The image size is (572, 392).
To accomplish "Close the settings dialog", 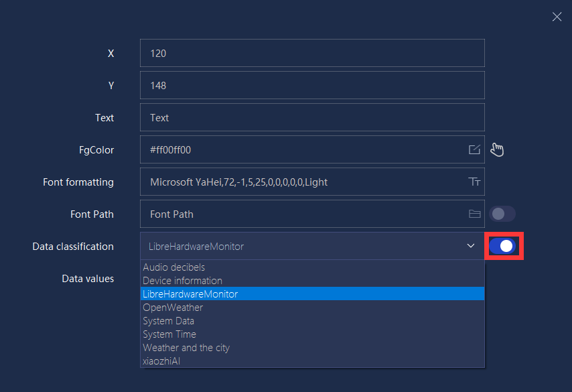I will tap(557, 17).
